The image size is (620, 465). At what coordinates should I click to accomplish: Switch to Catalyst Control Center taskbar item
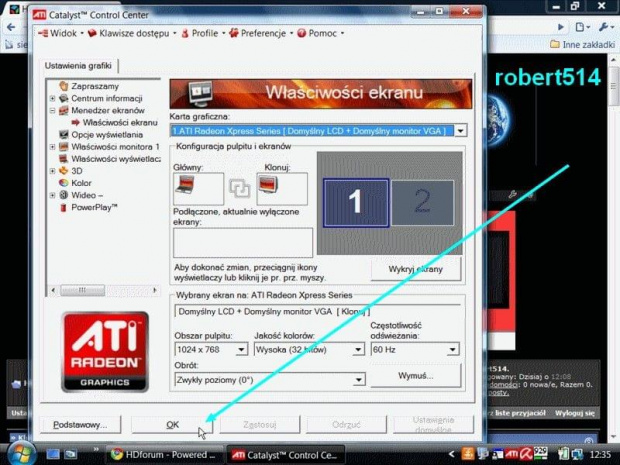(x=285, y=455)
